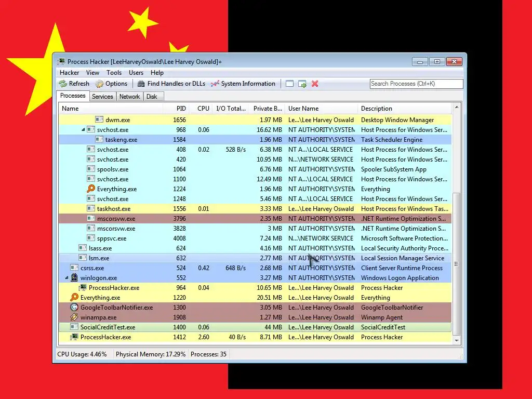
Task: Sort by the Private Bytes column header
Action: 267,109
